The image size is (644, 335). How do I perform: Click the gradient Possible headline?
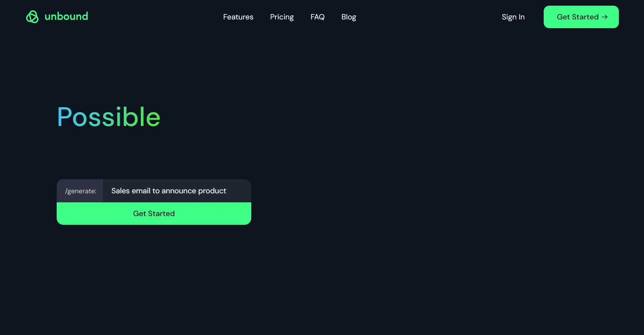pyautogui.click(x=109, y=117)
